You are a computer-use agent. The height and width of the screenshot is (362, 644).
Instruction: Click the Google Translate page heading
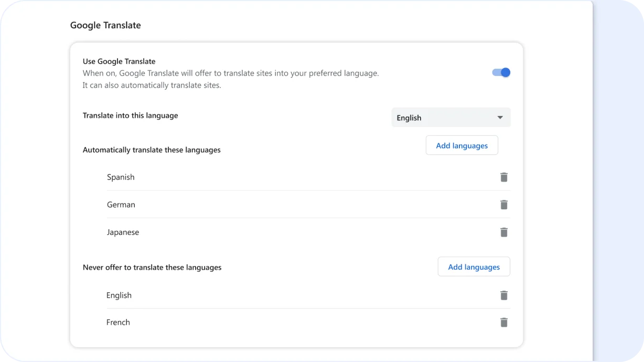click(105, 25)
